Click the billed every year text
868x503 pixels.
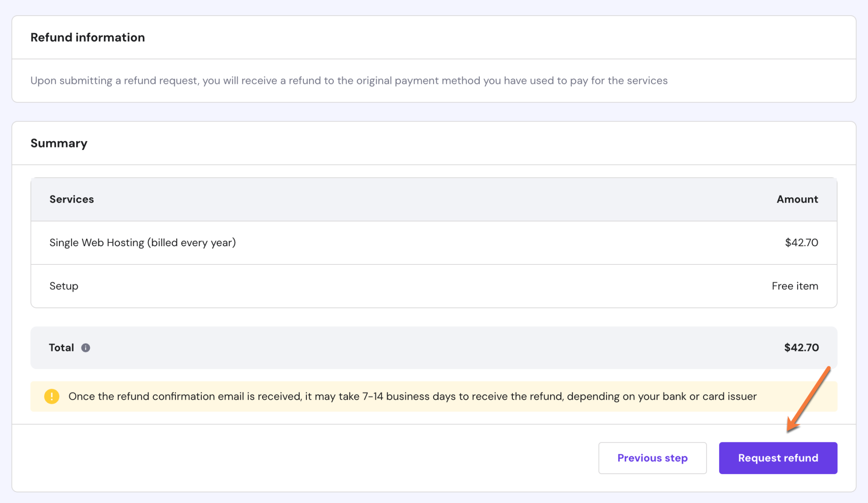tap(192, 243)
